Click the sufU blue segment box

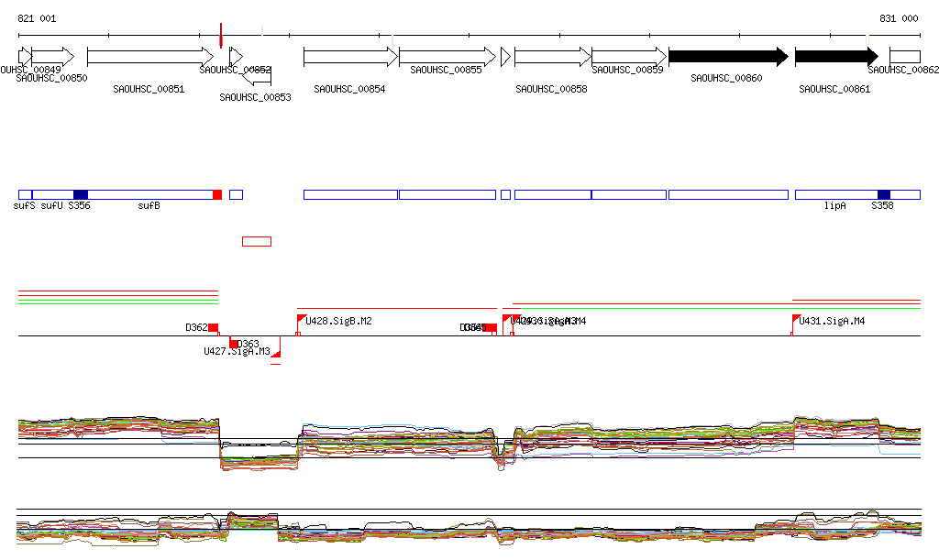coord(52,194)
